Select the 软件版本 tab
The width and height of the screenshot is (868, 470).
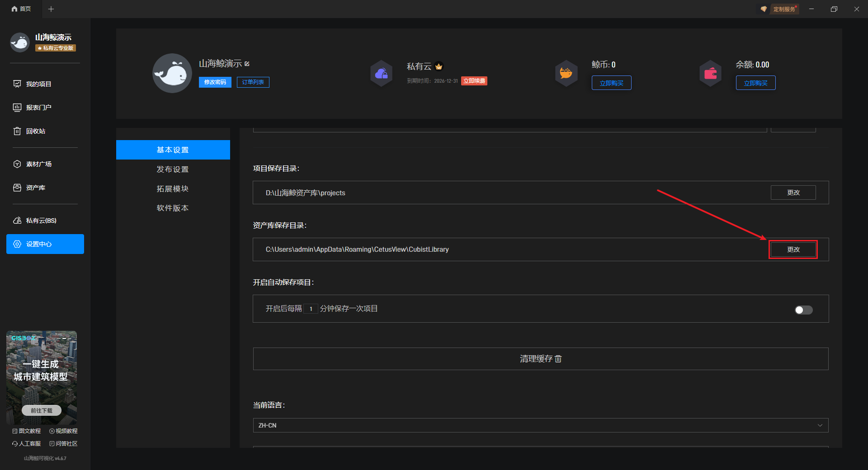click(173, 208)
